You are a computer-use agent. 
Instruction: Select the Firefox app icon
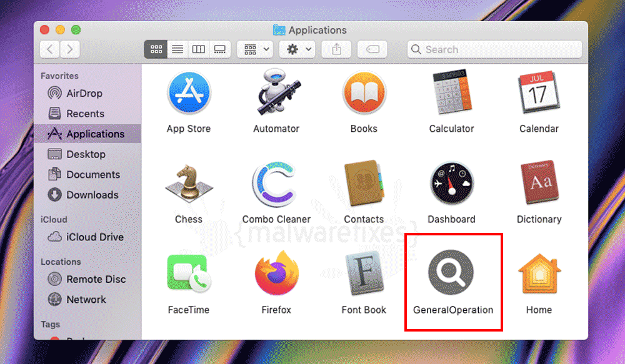(277, 273)
